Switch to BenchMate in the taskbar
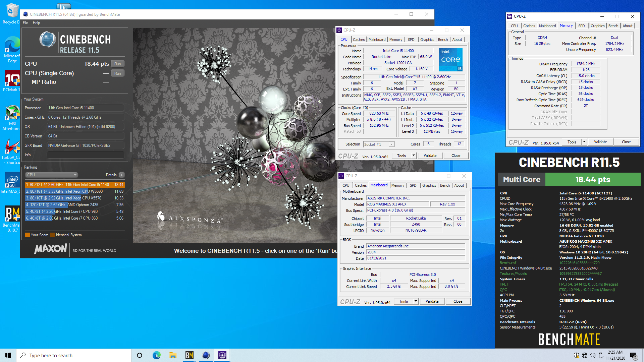Image resolution: width=644 pixels, height=362 pixels. (189, 355)
